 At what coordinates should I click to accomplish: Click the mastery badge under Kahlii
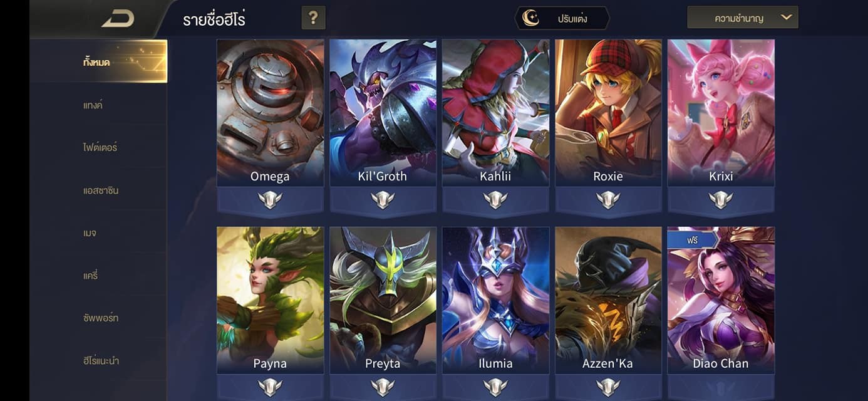(x=495, y=200)
